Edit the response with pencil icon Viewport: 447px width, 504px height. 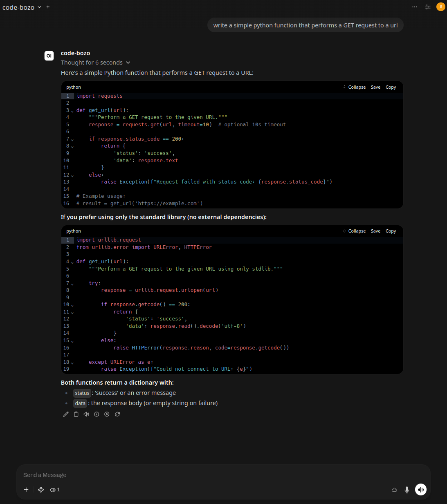pos(66,414)
